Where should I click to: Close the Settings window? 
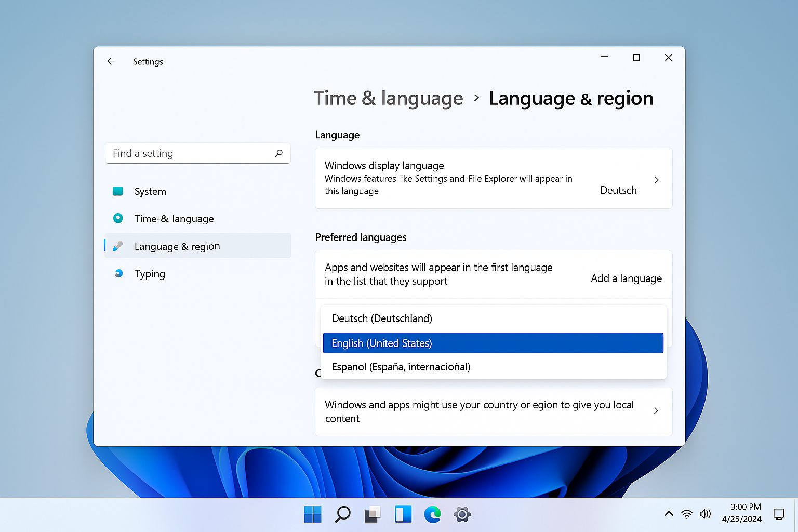coord(669,58)
